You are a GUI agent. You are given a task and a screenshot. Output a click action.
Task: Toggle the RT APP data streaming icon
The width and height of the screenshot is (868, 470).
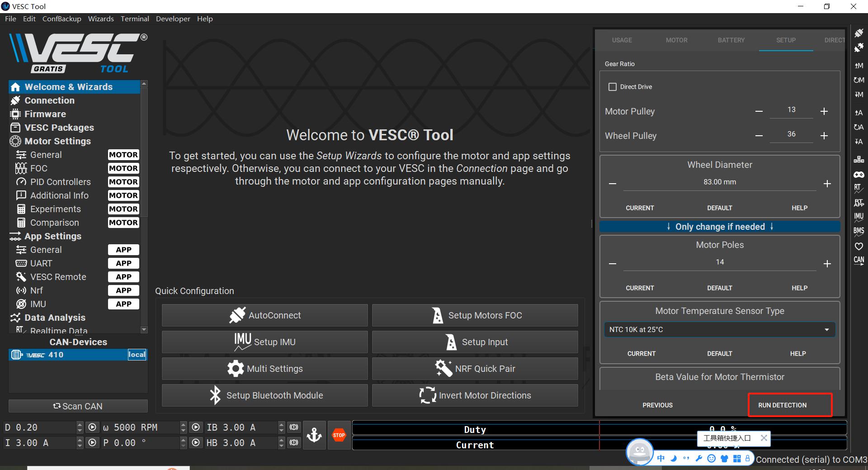click(x=859, y=203)
